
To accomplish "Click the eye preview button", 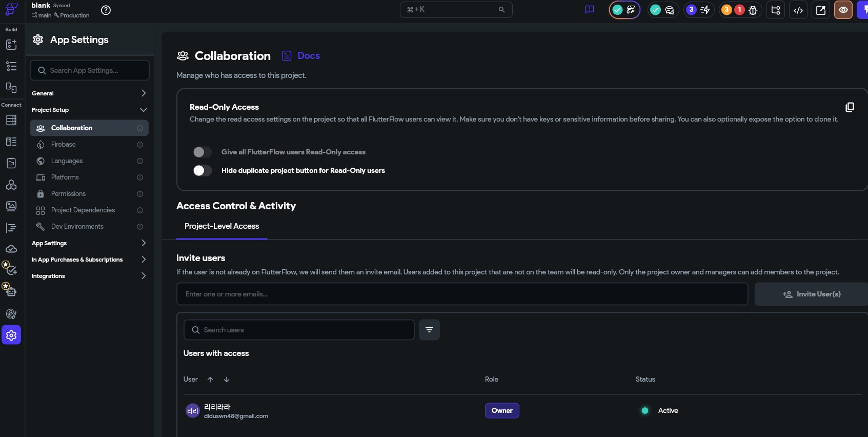I will 843,10.
